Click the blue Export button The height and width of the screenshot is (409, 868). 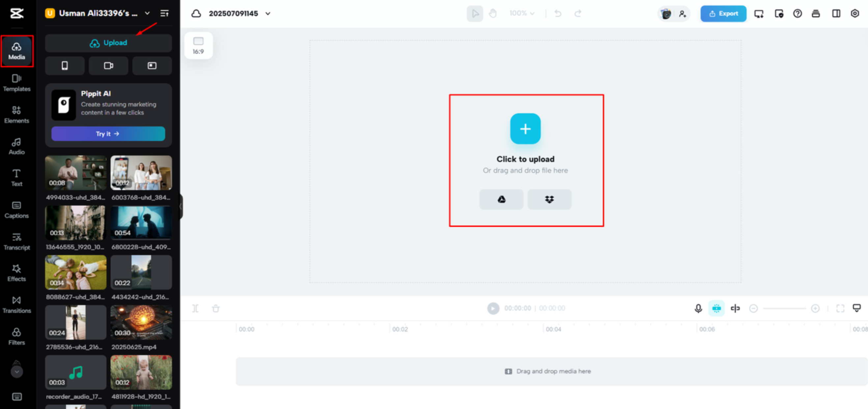(x=723, y=14)
